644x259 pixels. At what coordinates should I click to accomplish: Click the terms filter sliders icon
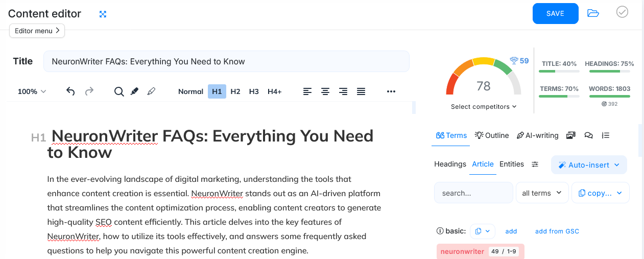tap(535, 164)
